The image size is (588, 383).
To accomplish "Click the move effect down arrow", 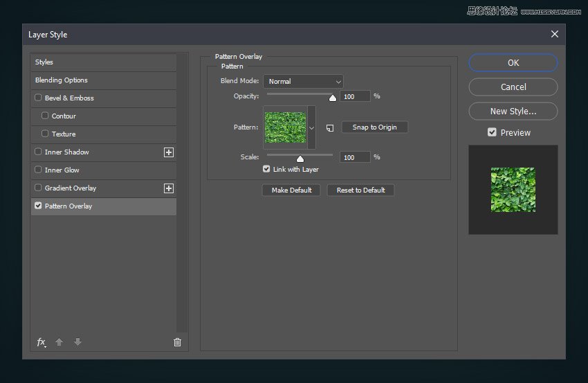I will pos(77,342).
